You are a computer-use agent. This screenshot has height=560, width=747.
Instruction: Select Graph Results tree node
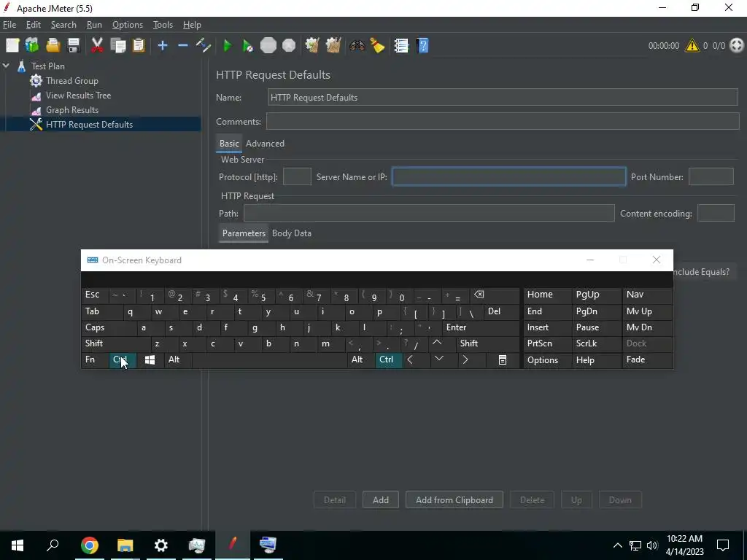coord(72,110)
